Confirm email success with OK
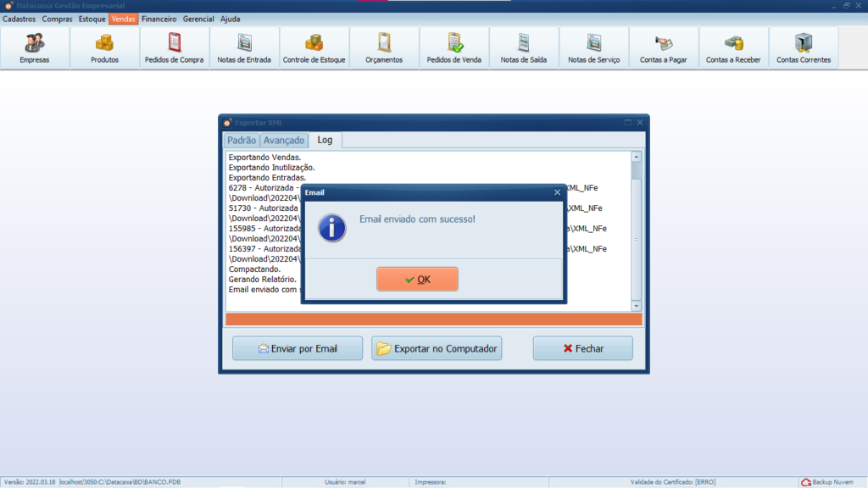Image resolution: width=868 pixels, height=488 pixels. point(417,279)
